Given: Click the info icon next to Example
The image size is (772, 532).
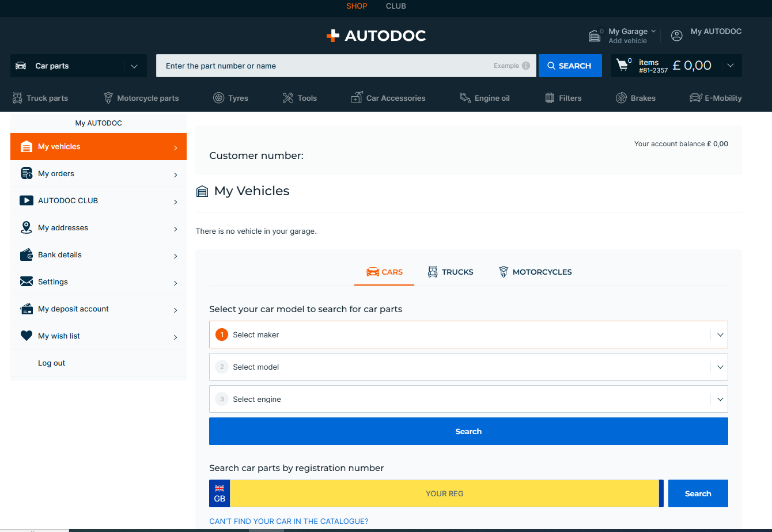Looking at the screenshot, I should point(525,66).
